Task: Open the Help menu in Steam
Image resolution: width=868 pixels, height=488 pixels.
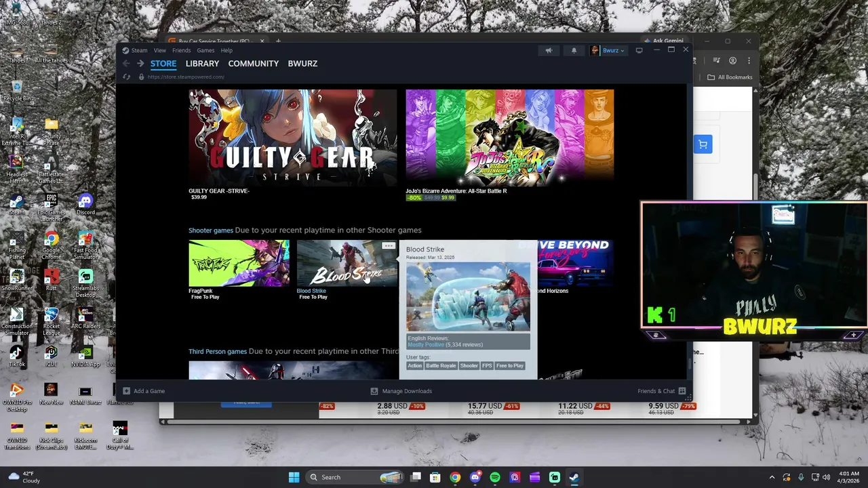Action: pos(226,50)
